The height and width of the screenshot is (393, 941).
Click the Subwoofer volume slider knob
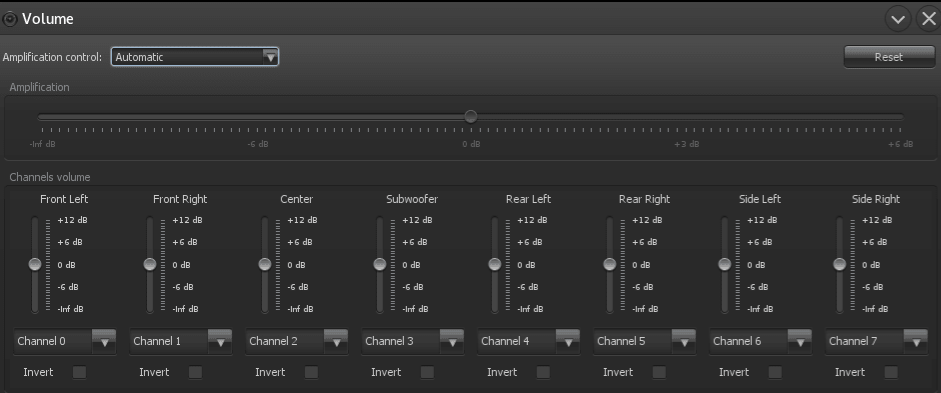point(379,264)
